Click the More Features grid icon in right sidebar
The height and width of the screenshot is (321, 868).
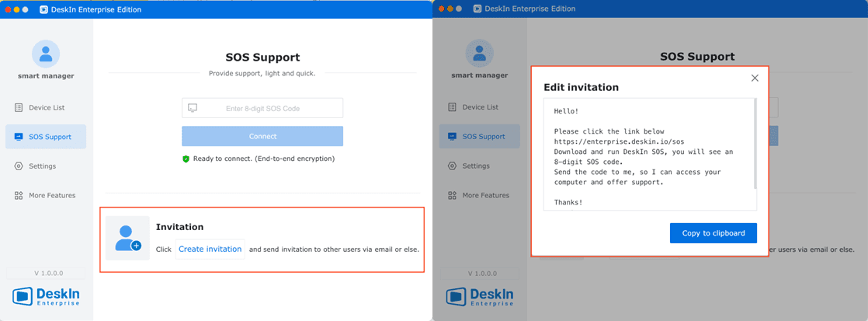coord(453,195)
